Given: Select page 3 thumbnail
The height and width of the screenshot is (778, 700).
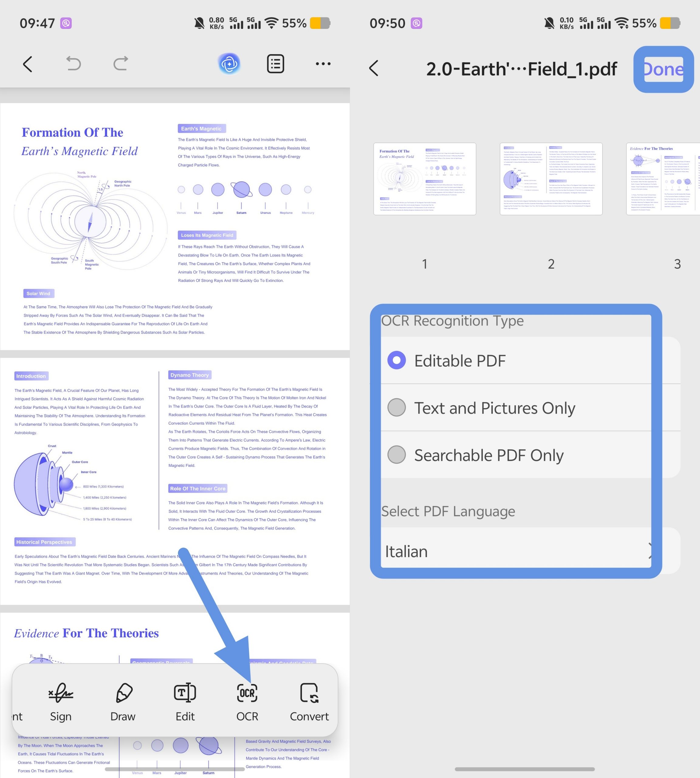Looking at the screenshot, I should [x=663, y=179].
